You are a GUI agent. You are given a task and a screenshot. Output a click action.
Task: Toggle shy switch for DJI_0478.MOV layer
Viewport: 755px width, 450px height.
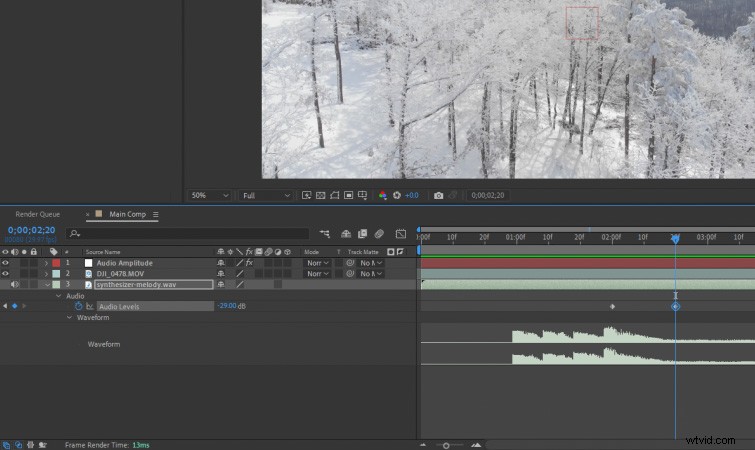(221, 273)
